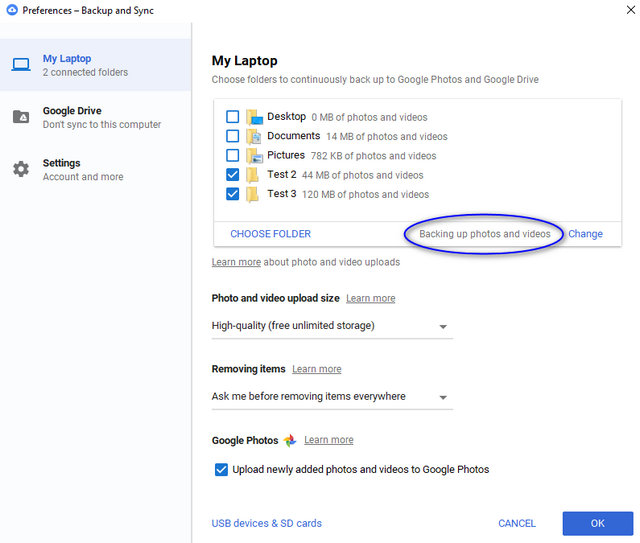Check the Desktop folder checkbox
Viewport: 640px width, 543px height.
233,117
